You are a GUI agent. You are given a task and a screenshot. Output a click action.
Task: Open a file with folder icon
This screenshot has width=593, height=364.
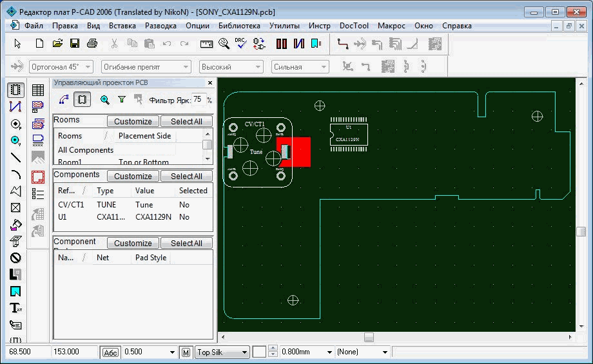coord(57,44)
